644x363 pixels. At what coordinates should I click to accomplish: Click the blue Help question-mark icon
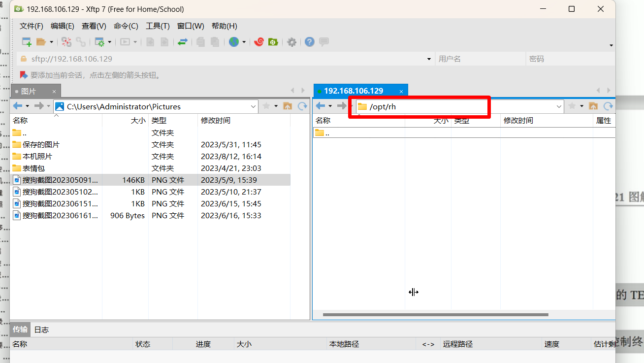(309, 42)
